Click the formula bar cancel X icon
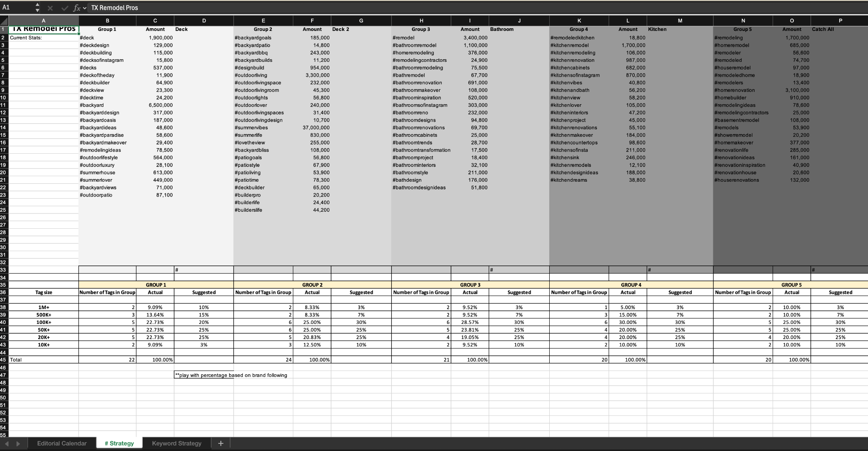This screenshot has width=868, height=451. [50, 8]
